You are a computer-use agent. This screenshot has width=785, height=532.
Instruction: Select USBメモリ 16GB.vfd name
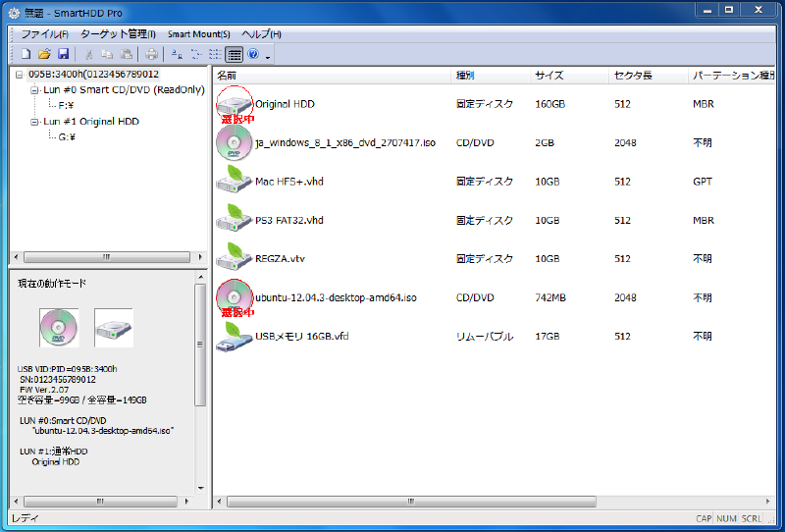click(302, 336)
